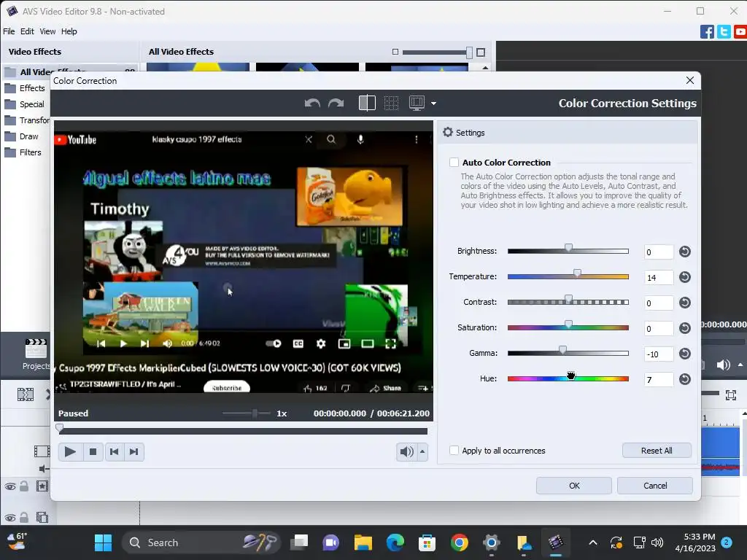Toggle the lower eye visibility on timeline

10,518
